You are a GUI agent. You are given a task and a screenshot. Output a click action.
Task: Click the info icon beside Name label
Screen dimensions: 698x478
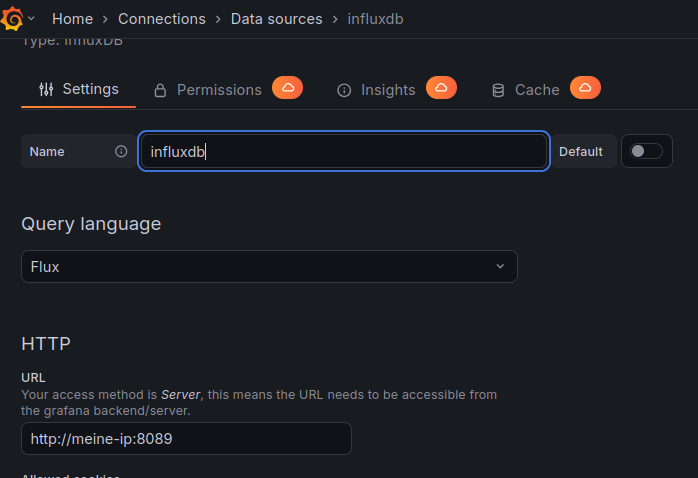[x=121, y=152]
